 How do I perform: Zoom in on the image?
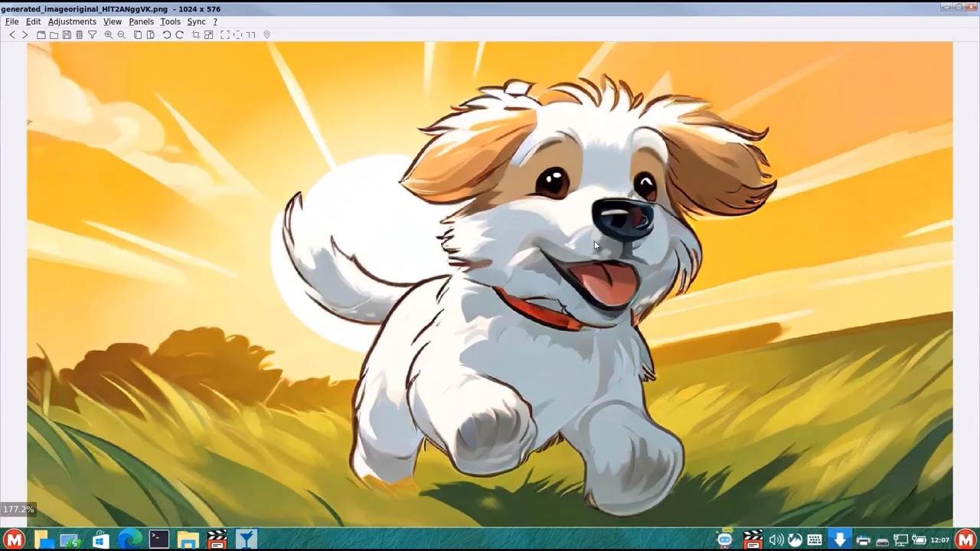[107, 34]
